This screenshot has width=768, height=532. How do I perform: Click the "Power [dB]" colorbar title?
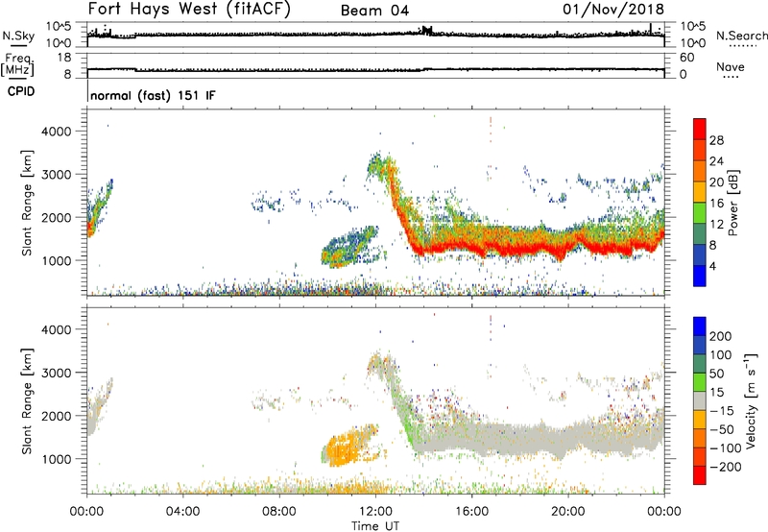point(732,203)
